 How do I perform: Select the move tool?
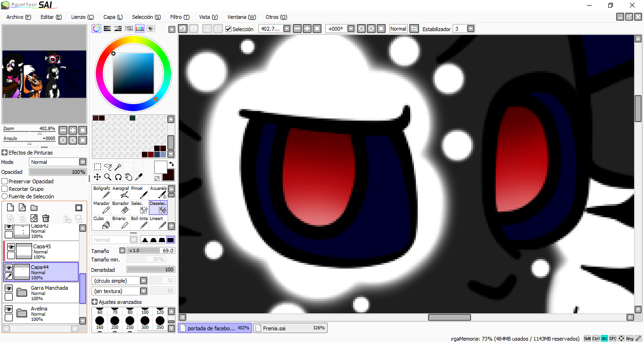point(97,177)
